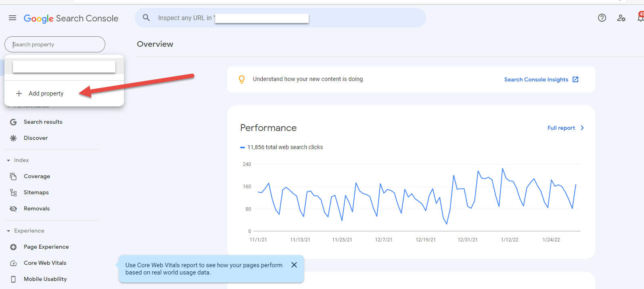Screen dimensions: 644x289
Task: Click the 12/19/21 axis date label
Action: pyautogui.click(x=426, y=240)
